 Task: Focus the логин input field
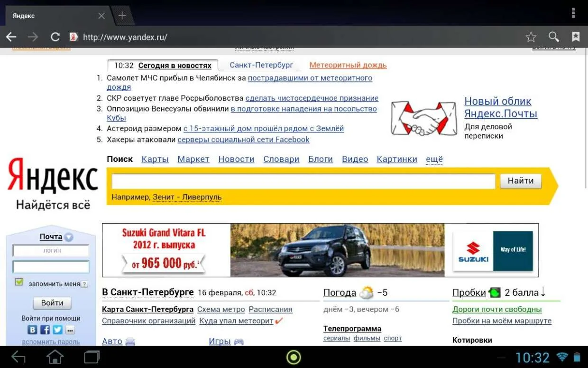(x=51, y=250)
